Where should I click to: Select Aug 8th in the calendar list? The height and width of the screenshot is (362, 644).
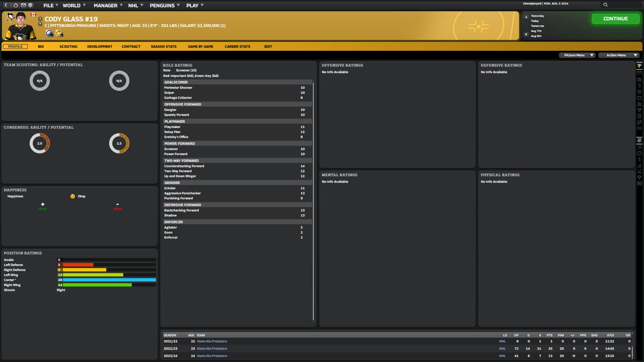click(536, 36)
